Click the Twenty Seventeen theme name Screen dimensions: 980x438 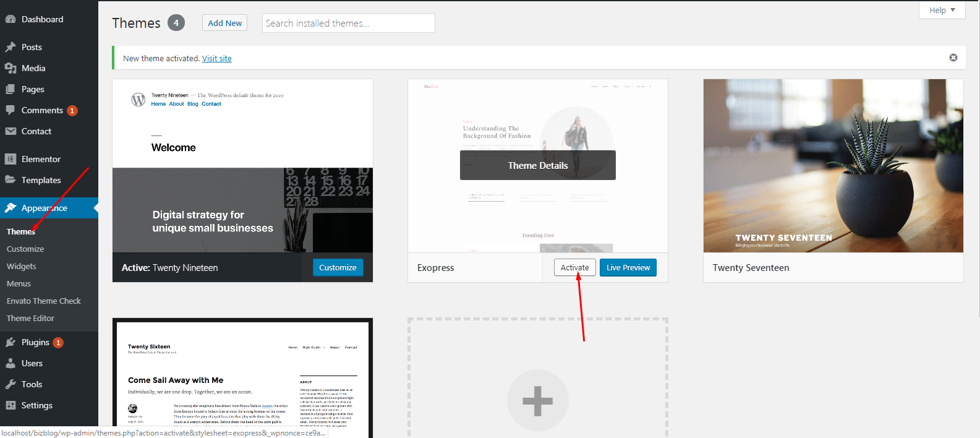(751, 268)
